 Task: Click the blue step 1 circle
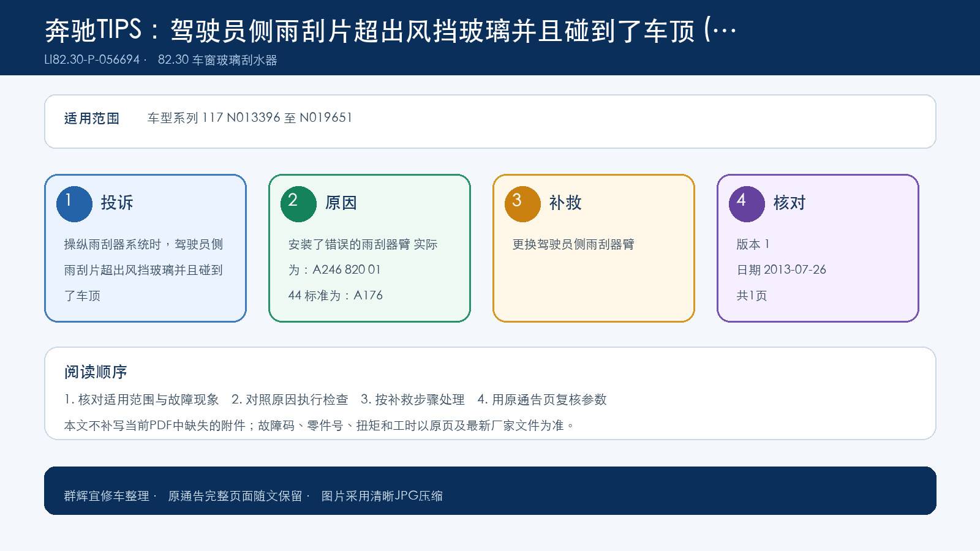point(74,204)
